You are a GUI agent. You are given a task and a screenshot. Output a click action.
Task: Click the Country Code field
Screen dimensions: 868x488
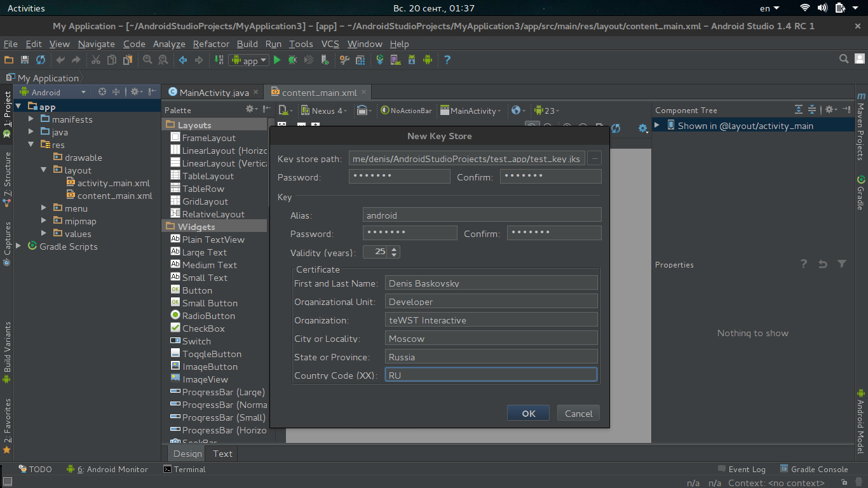point(491,375)
